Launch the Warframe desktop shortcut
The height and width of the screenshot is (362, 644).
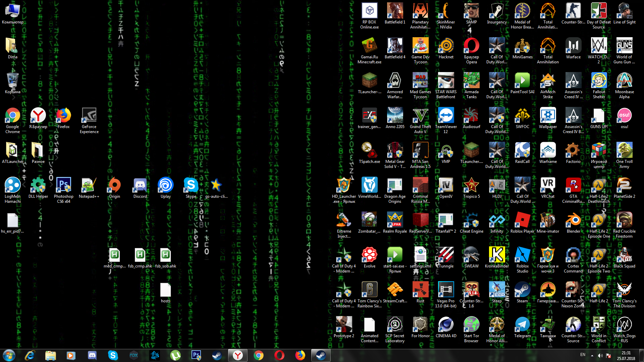548,153
